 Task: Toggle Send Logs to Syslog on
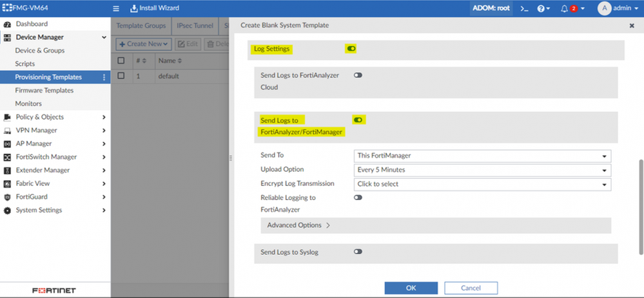point(358,252)
